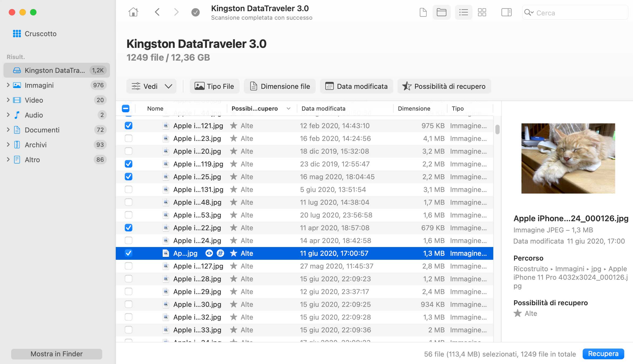The image size is (633, 364).
Task: Toggle the select-all header checkbox
Action: pyautogui.click(x=126, y=108)
